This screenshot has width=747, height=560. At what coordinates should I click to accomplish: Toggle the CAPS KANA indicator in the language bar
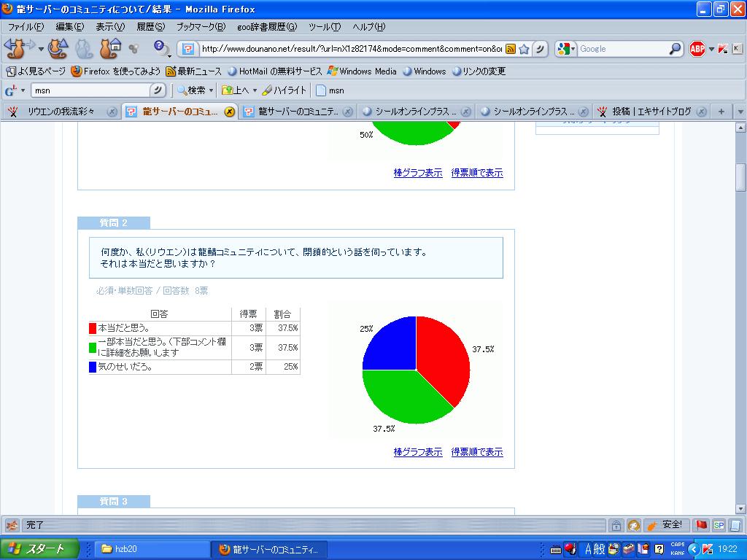click(678, 549)
